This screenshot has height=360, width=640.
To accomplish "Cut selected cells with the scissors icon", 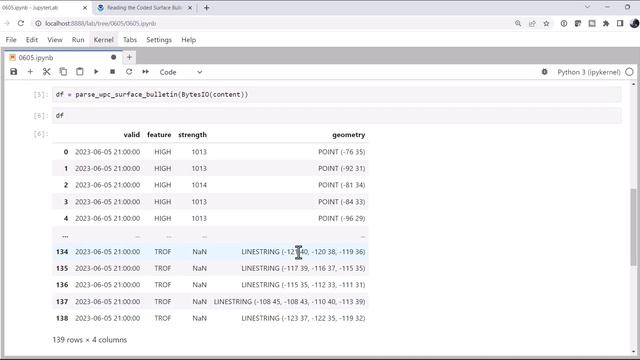I will (47, 72).
